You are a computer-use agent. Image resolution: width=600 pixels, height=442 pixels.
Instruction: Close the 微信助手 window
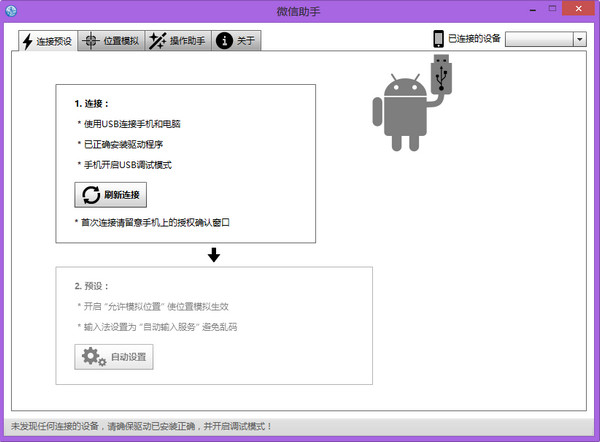point(579,8)
